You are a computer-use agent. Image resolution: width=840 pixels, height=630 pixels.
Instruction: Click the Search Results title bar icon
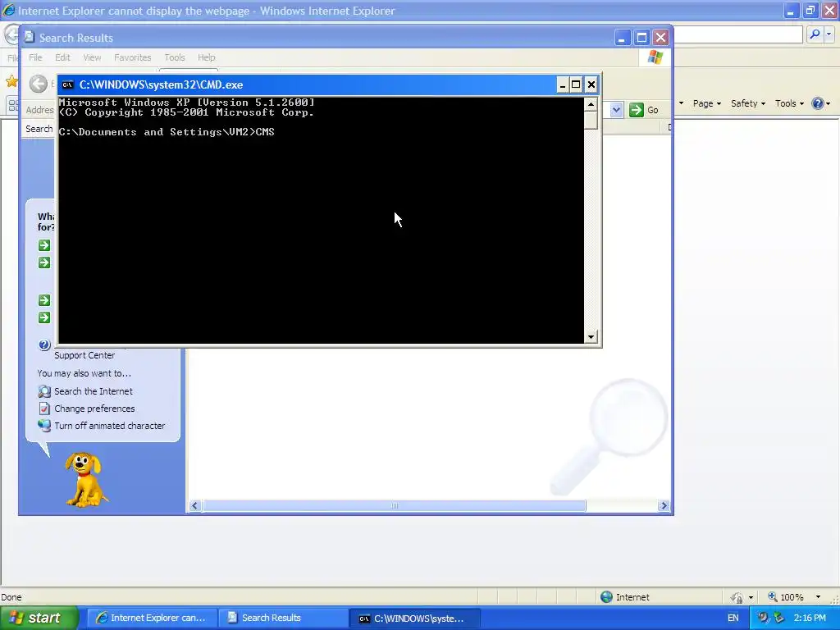click(x=30, y=37)
